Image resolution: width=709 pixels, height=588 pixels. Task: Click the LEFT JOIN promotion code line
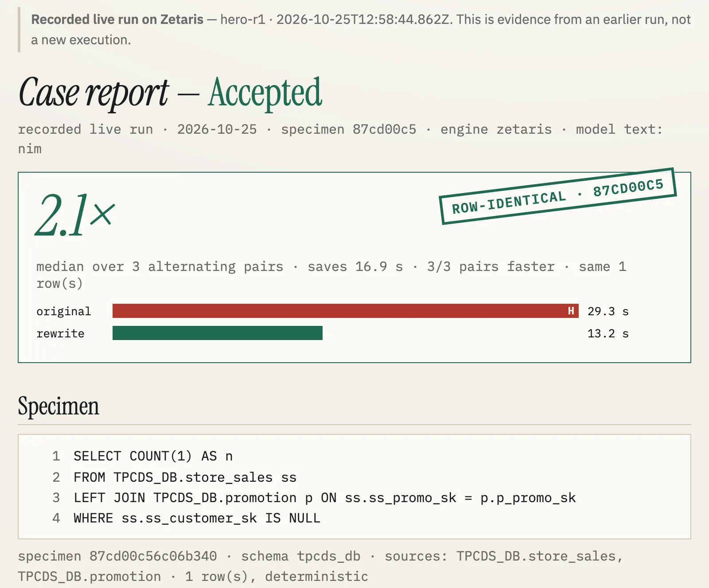pyautogui.click(x=325, y=498)
